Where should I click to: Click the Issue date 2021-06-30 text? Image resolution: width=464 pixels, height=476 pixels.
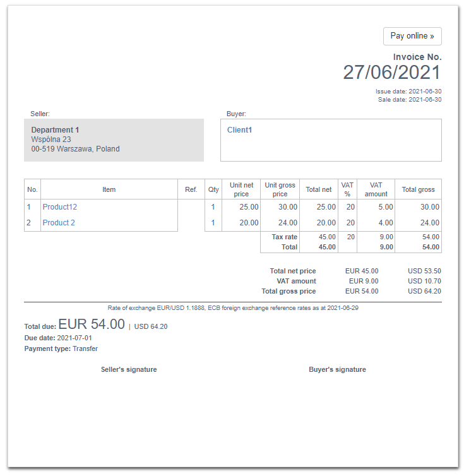click(408, 92)
